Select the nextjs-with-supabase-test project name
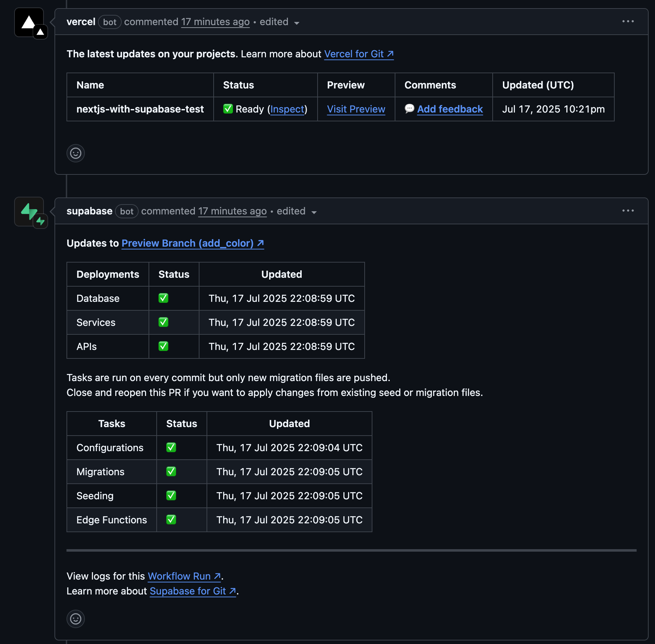 (x=140, y=109)
